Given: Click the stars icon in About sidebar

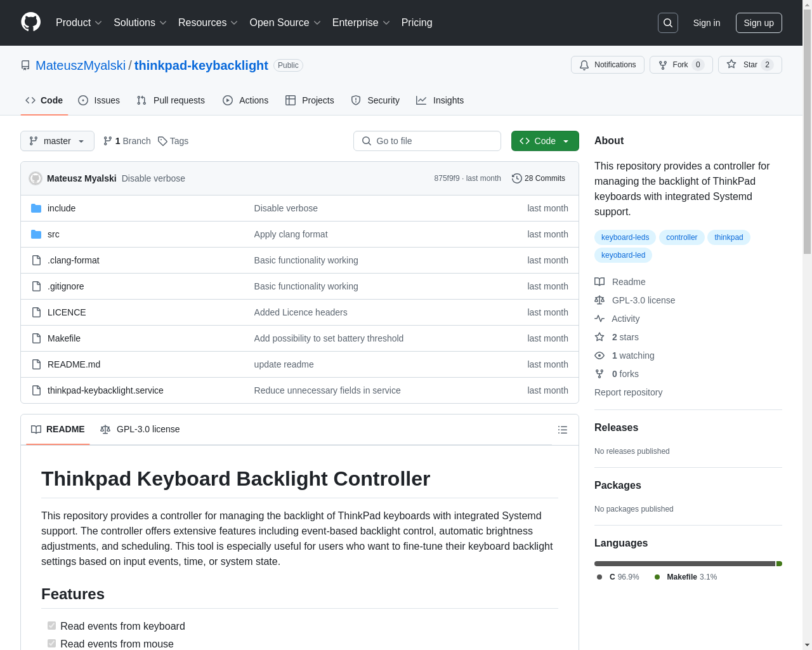Looking at the screenshot, I should [x=599, y=337].
